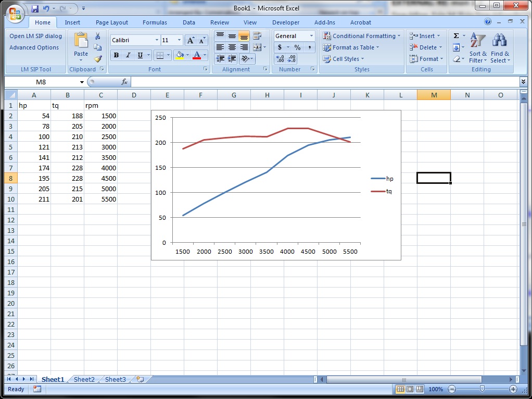Click the AutoSum sigma icon
The width and height of the screenshot is (532, 399).
456,36
